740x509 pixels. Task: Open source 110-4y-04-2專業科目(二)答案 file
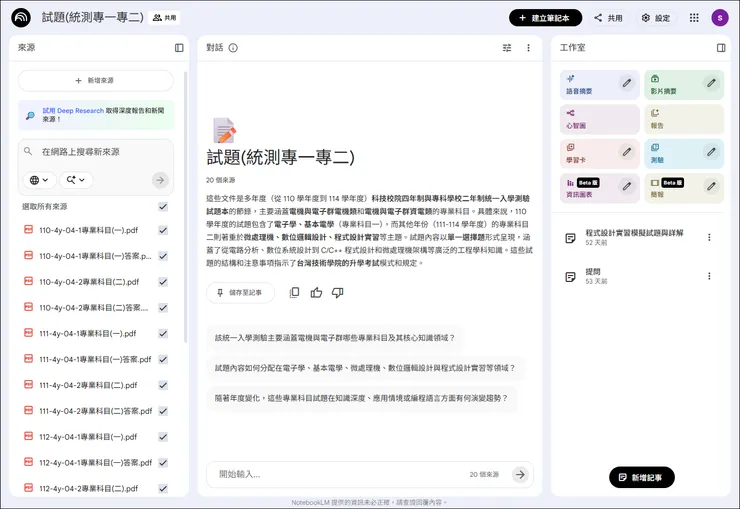pos(94,308)
